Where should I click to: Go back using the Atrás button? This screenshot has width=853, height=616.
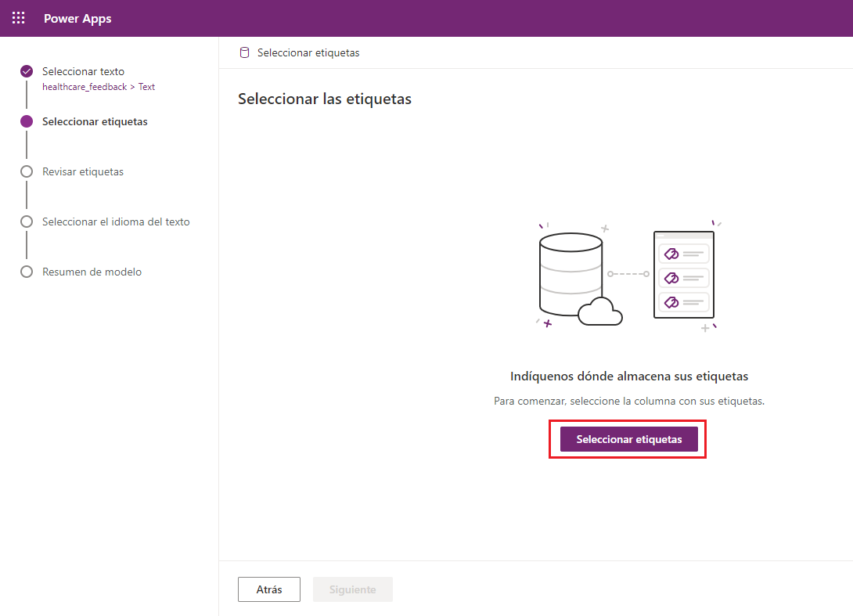268,589
